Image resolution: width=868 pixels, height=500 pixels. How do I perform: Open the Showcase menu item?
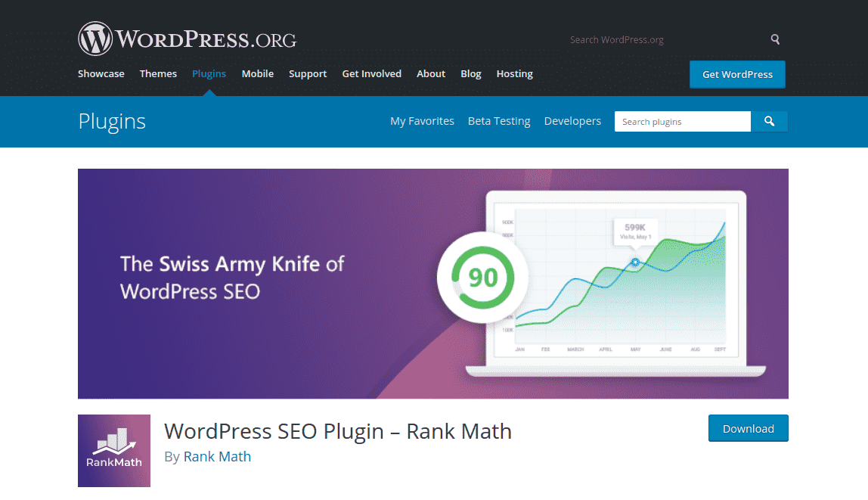tap(101, 73)
